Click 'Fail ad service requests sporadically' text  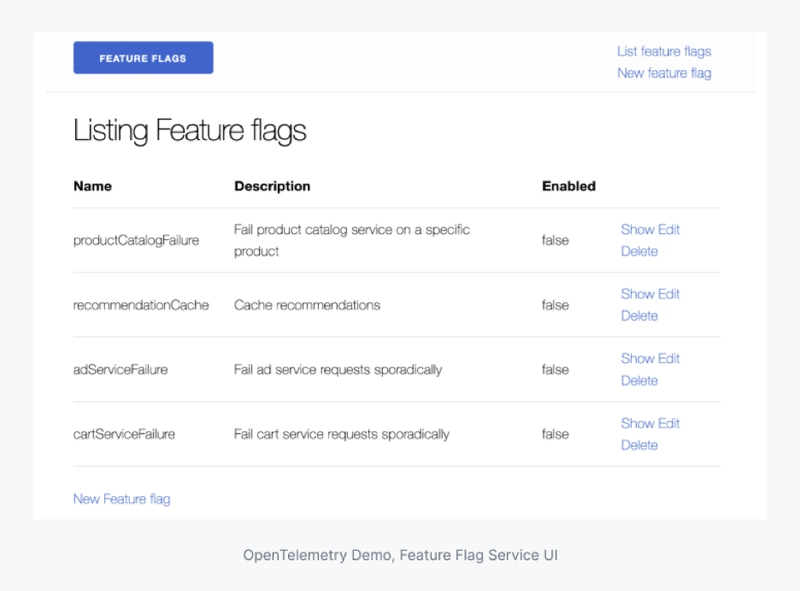pyautogui.click(x=338, y=370)
